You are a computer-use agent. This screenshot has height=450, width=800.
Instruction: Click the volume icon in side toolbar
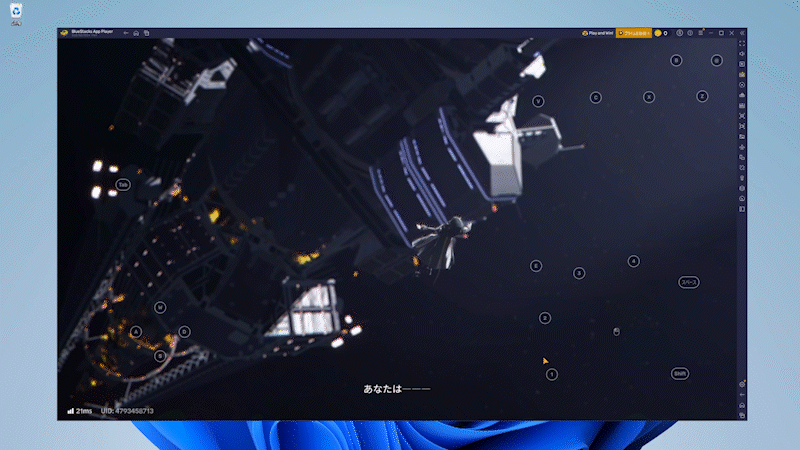(x=742, y=54)
